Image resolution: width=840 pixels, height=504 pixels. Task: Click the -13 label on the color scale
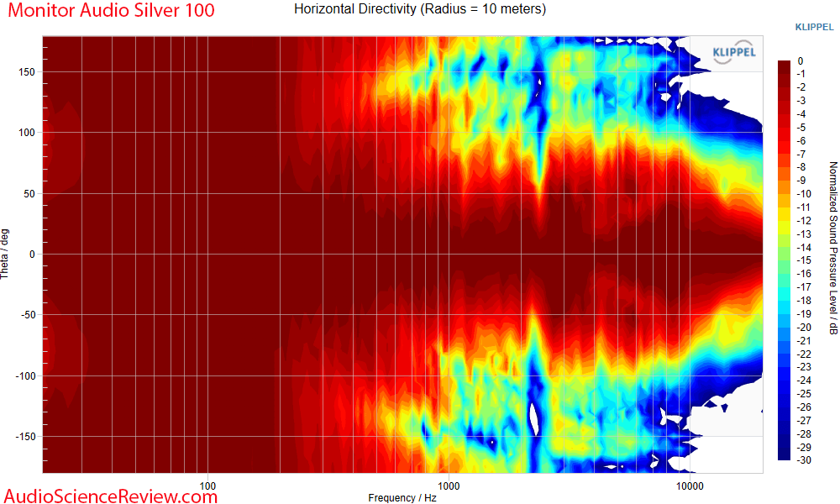803,234
